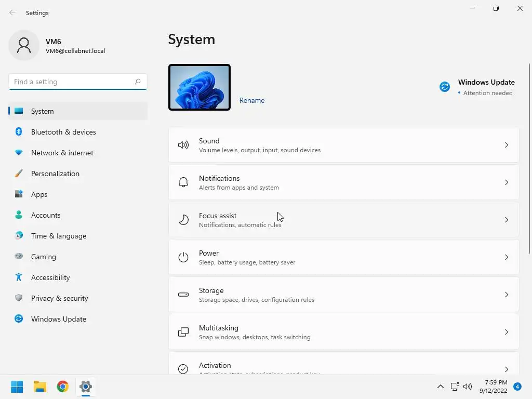Expand the Multitasking row chevron

click(x=506, y=332)
